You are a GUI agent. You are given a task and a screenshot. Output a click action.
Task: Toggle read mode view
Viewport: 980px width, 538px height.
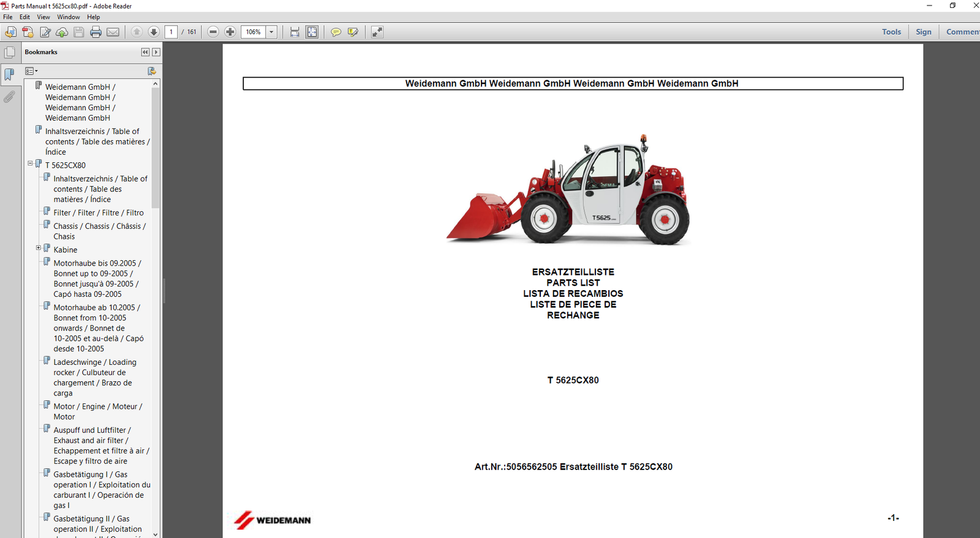[377, 32]
